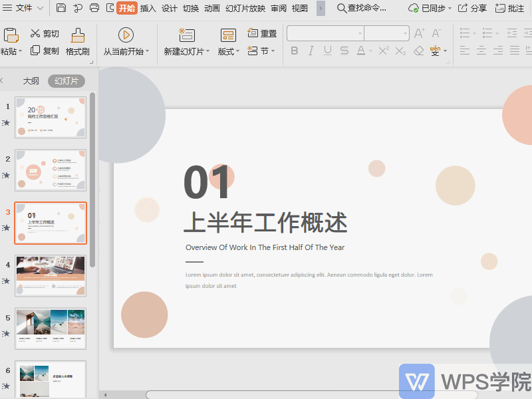Toggle underline formatting
The image size is (532, 399).
tap(327, 51)
